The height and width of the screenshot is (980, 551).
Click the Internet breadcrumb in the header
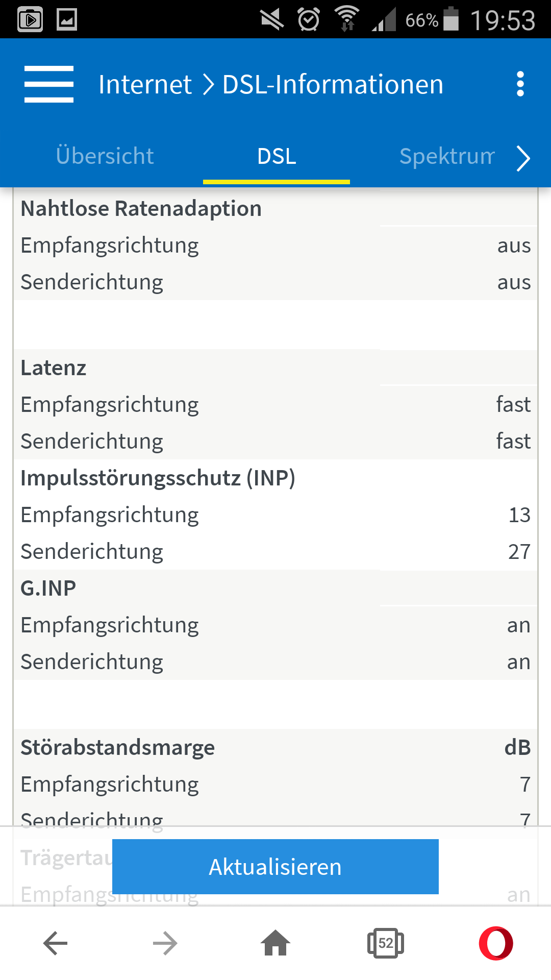tap(145, 84)
